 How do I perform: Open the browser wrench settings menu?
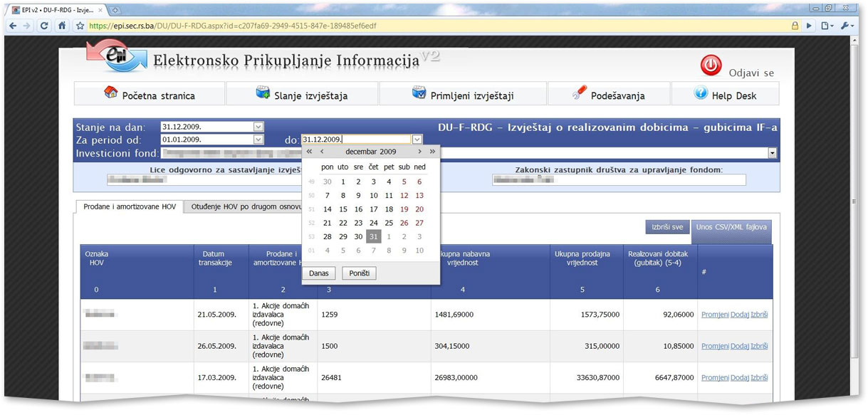[847, 26]
